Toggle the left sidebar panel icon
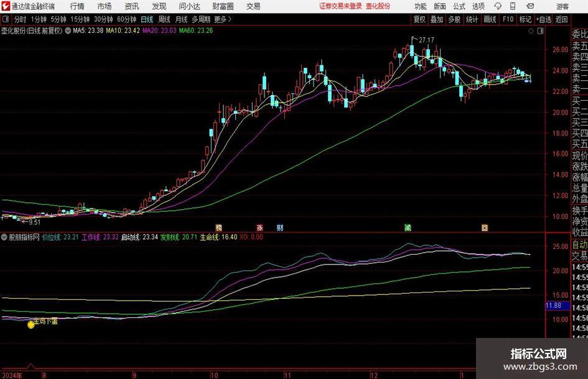The image size is (588, 379). (x=5, y=19)
